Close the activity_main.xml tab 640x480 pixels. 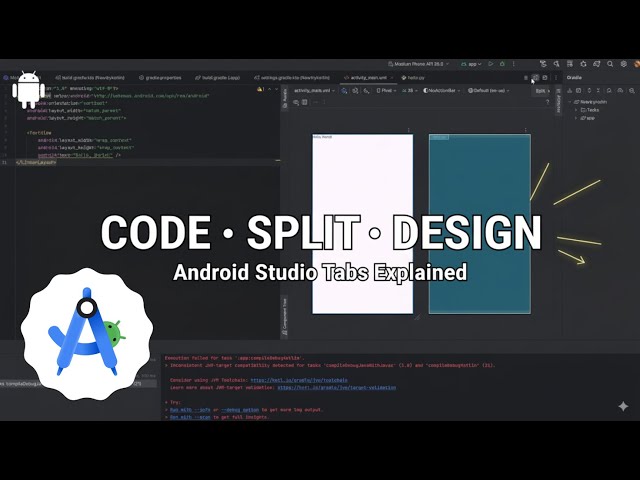click(x=392, y=78)
